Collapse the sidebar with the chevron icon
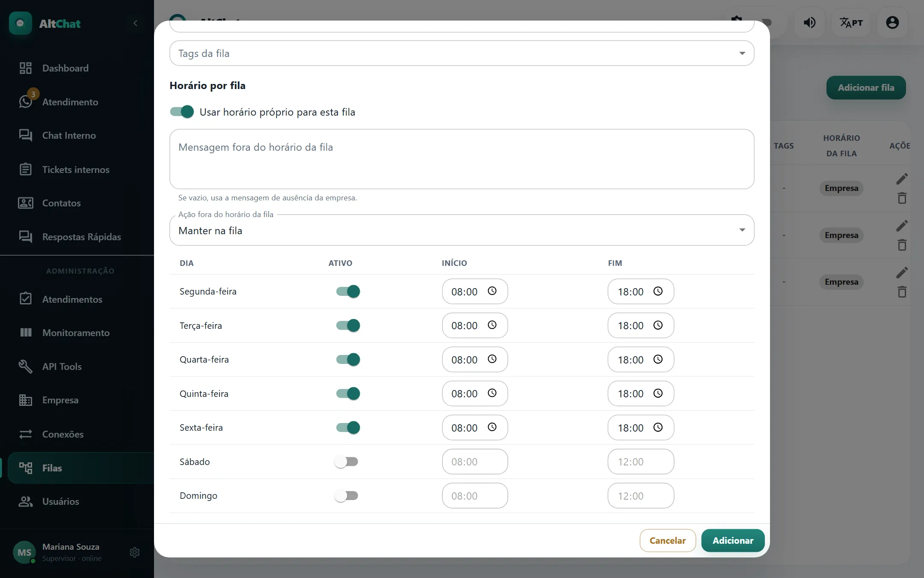The image size is (924, 578). 135,23
